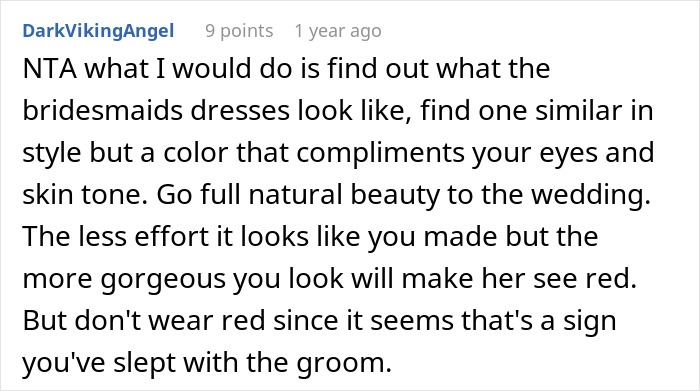Open DarkVikingAngel's user profile

pos(98,31)
